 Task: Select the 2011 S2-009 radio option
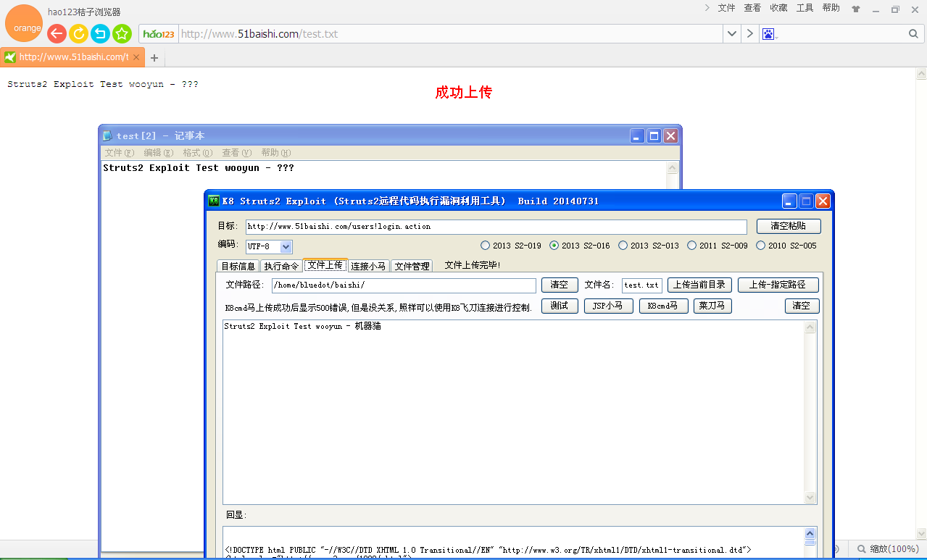click(718, 246)
